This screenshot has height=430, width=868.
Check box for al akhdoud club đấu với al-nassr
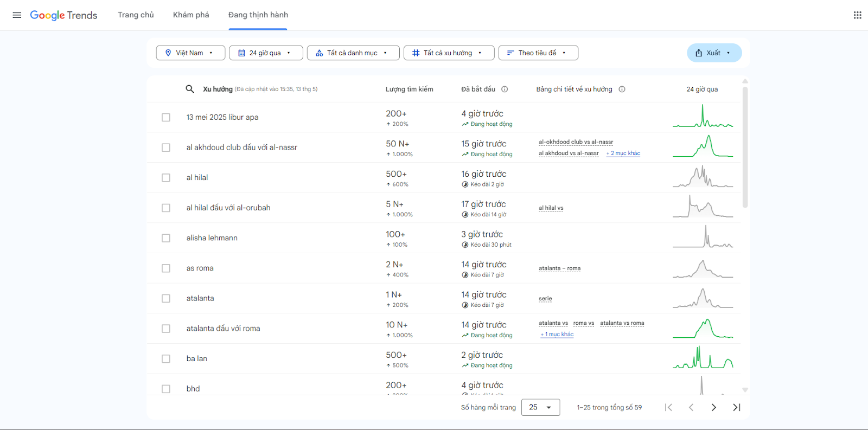[x=166, y=147]
